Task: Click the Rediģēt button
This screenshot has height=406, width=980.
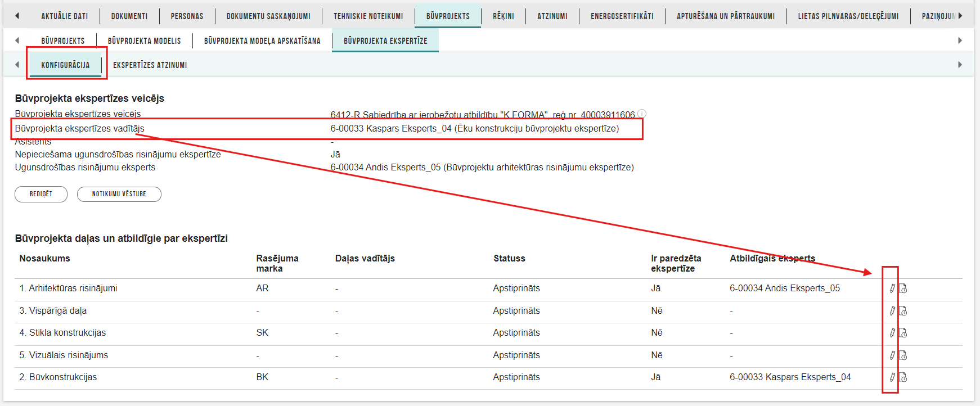Action: coord(41,194)
